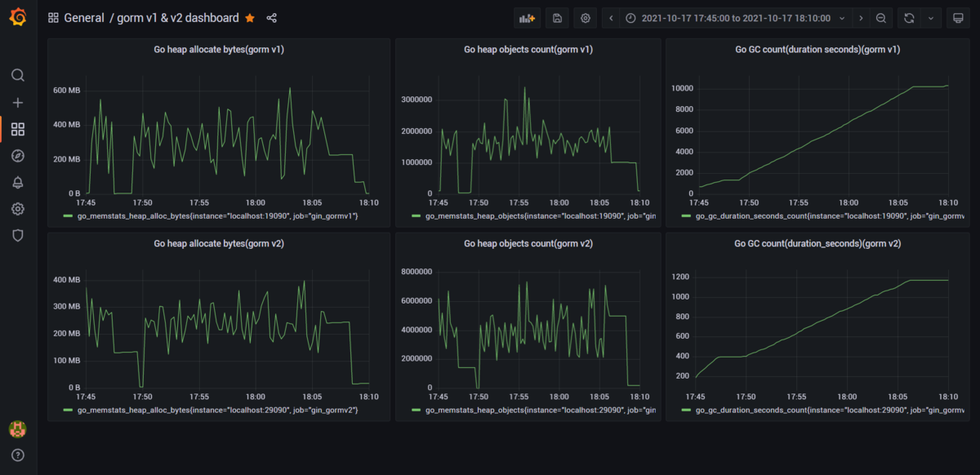Image resolution: width=980 pixels, height=475 pixels.
Task: Save the dashboard using the disk icon
Action: tap(556, 18)
